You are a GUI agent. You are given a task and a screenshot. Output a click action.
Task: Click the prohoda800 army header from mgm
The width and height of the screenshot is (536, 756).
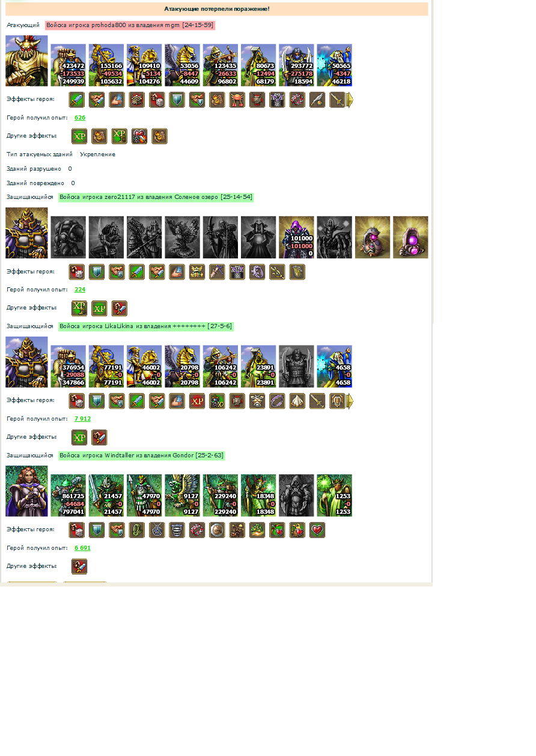130,25
